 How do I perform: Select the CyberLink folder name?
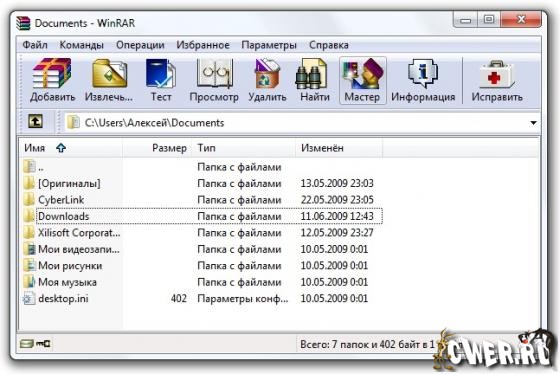61,200
